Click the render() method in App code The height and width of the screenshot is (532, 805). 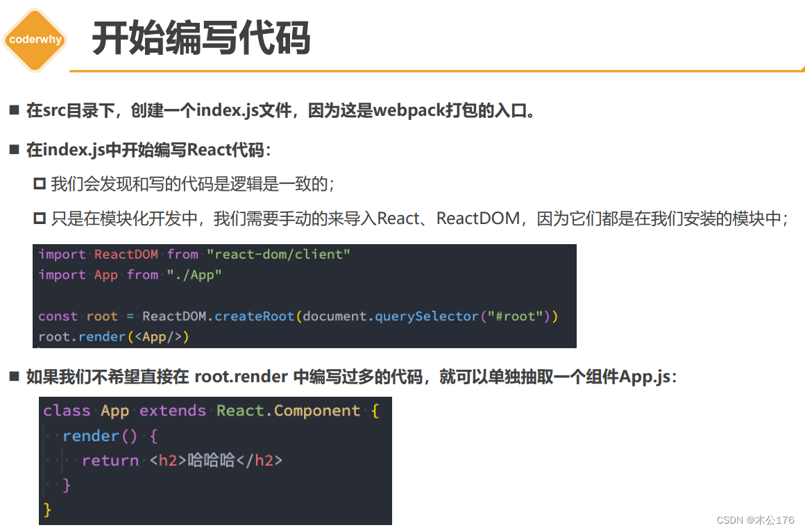coord(101,435)
